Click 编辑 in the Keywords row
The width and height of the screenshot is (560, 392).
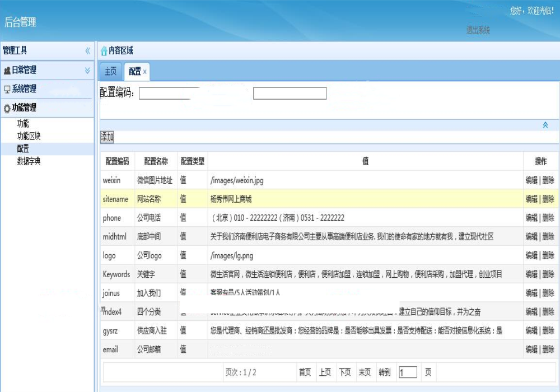pyautogui.click(x=531, y=274)
